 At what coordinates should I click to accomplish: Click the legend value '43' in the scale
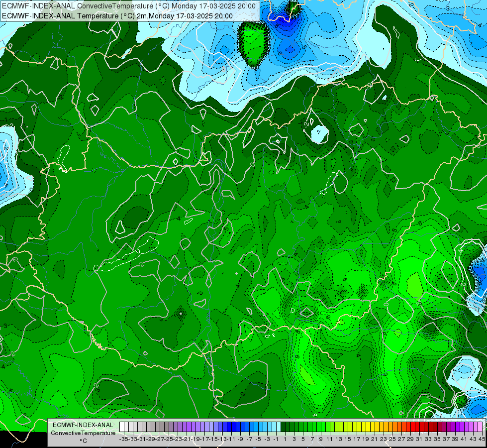(x=473, y=439)
